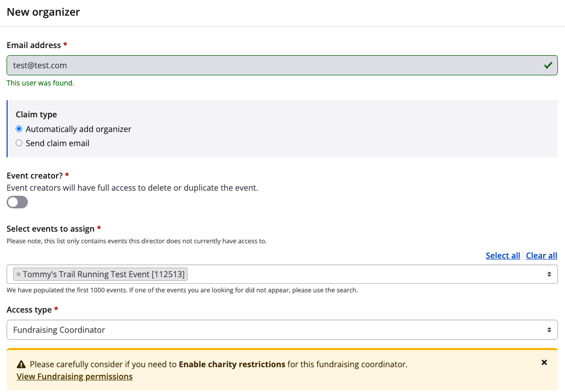Open the Fundraising Coordinator access type dropdown
Image resolution: width=565 pixels, height=392 pixels.
[282, 330]
